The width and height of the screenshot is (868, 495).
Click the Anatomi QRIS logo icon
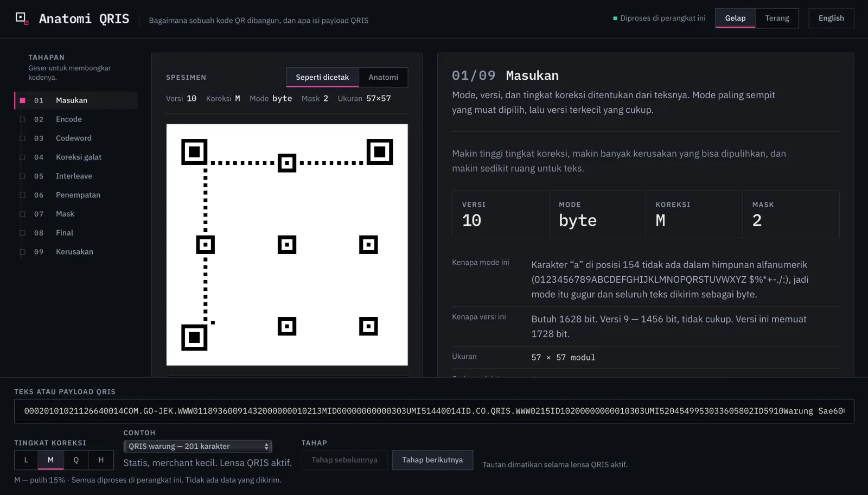click(x=22, y=18)
